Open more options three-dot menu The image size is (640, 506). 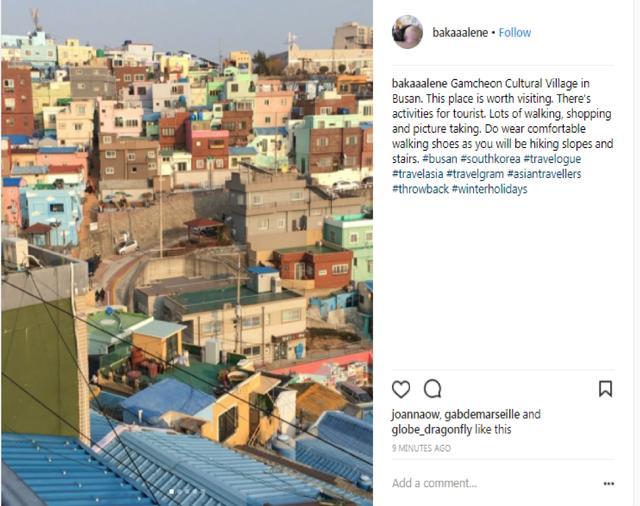[x=609, y=484]
